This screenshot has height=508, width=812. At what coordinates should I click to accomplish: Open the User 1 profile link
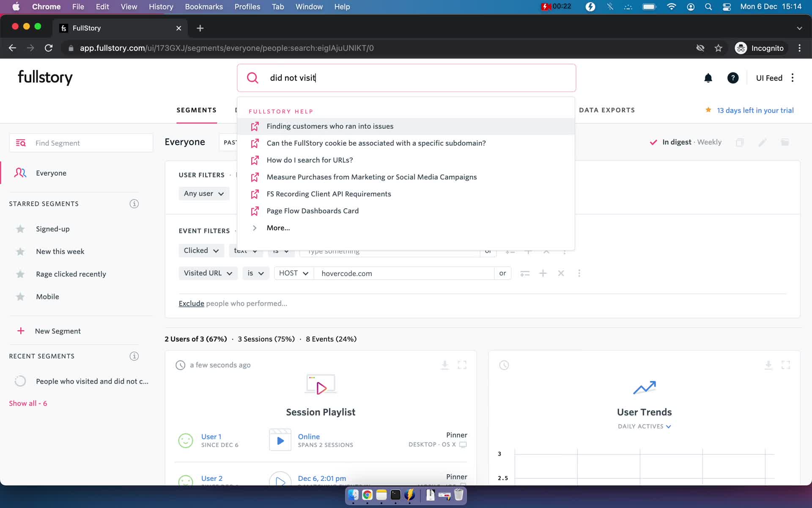pyautogui.click(x=211, y=436)
